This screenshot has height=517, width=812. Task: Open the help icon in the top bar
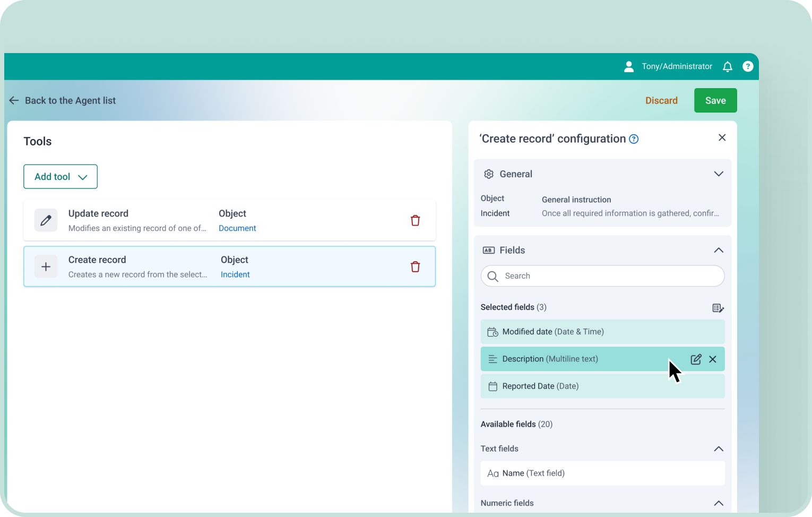[x=748, y=66]
